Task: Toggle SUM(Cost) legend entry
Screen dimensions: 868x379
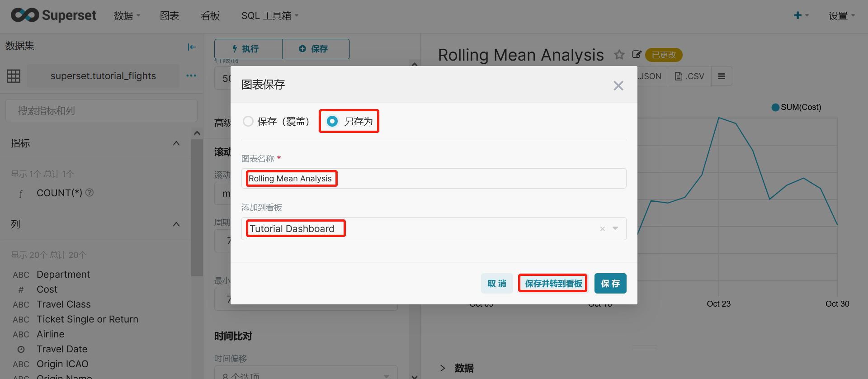Action: pos(796,107)
